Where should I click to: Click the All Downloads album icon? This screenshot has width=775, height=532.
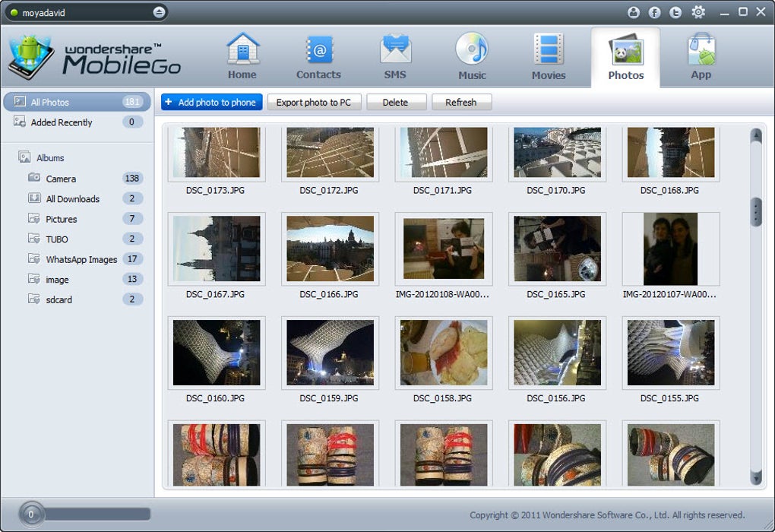coord(34,198)
